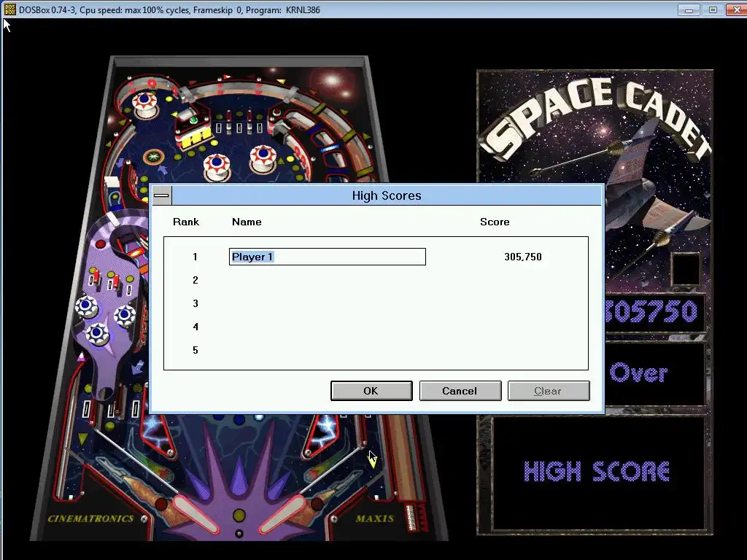Click the MAXIS logo on the table
The width and height of the screenshot is (747, 560).
coord(375,518)
